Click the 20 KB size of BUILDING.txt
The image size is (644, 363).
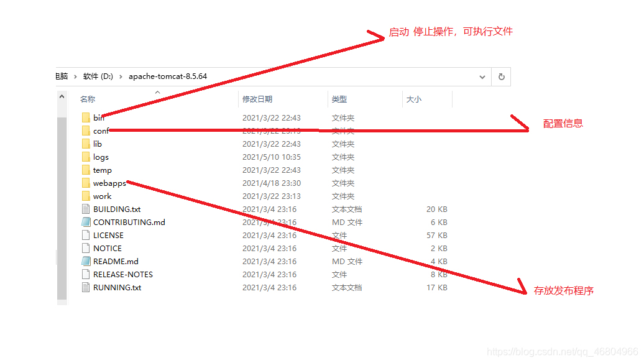point(436,209)
